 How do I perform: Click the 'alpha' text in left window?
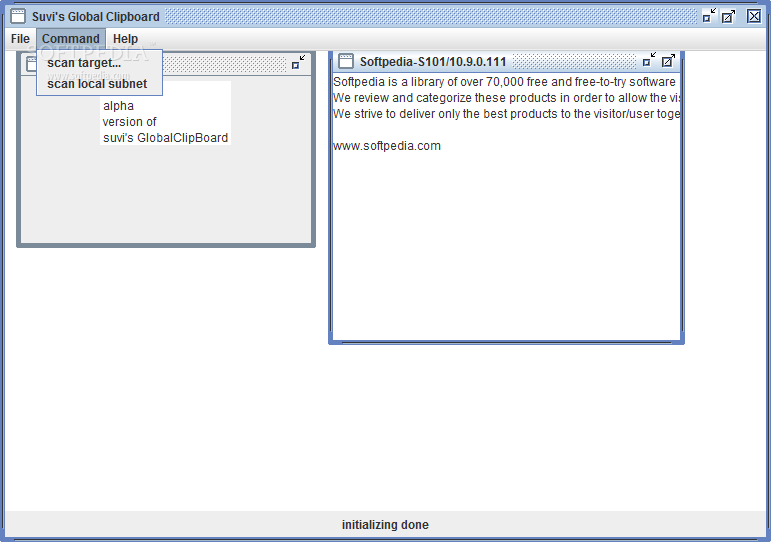[118, 106]
